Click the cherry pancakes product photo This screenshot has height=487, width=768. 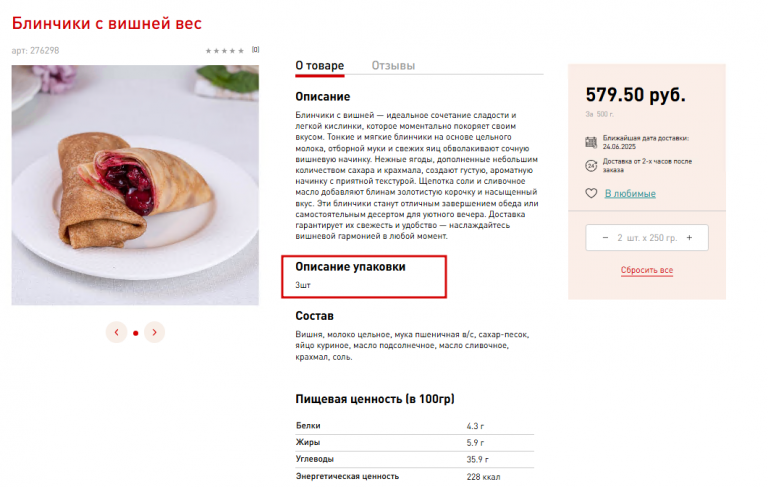tap(135, 185)
